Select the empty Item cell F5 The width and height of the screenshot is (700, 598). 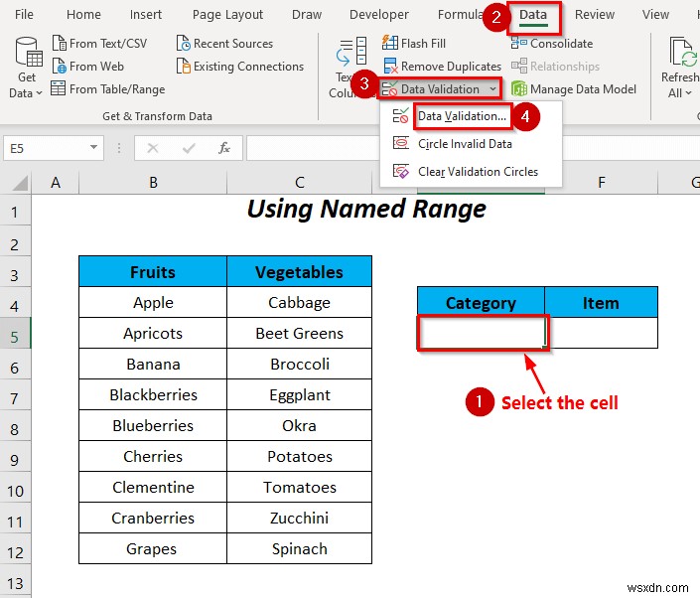[601, 333]
